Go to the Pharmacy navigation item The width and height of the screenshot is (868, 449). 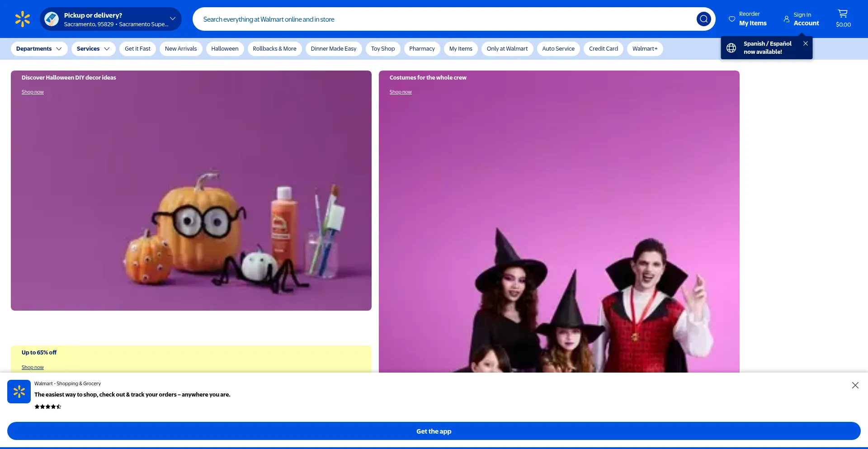click(x=422, y=49)
